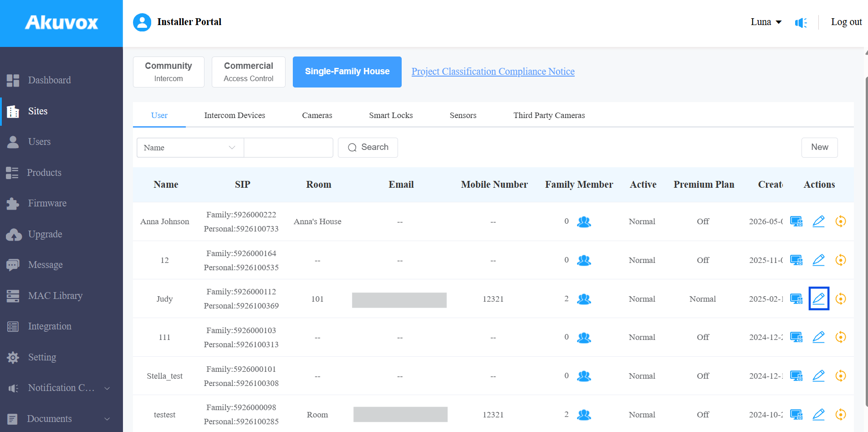
Task: Select Single-Family House project type
Action: [347, 72]
